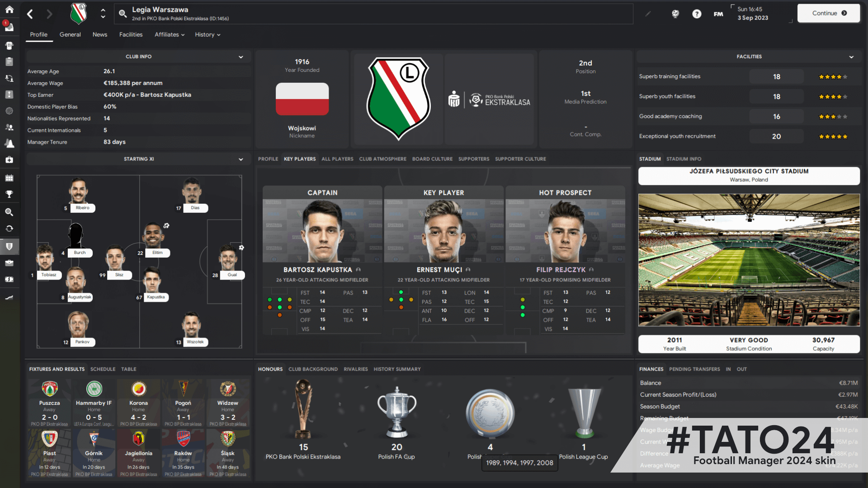The height and width of the screenshot is (488, 868).
Task: Open the medical centre icon
Action: pyautogui.click(x=9, y=160)
